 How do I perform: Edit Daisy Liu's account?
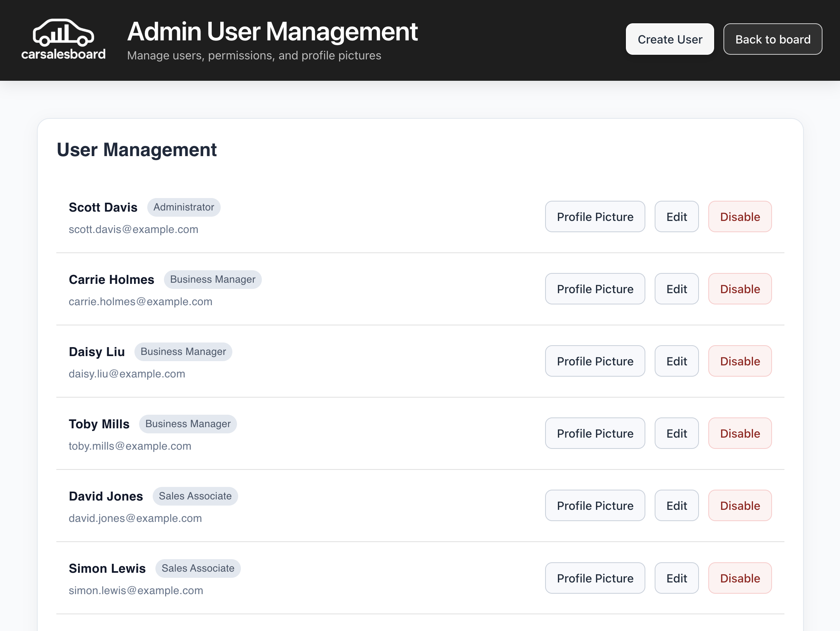coord(676,361)
